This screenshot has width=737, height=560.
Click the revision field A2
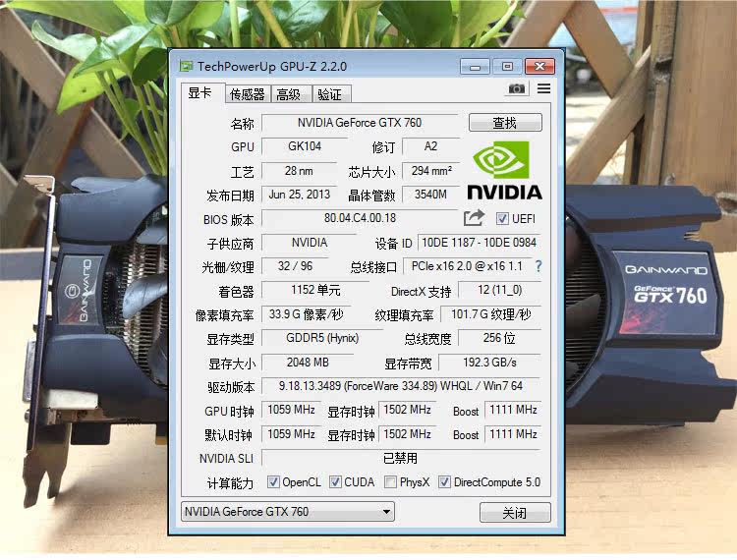coord(430,146)
